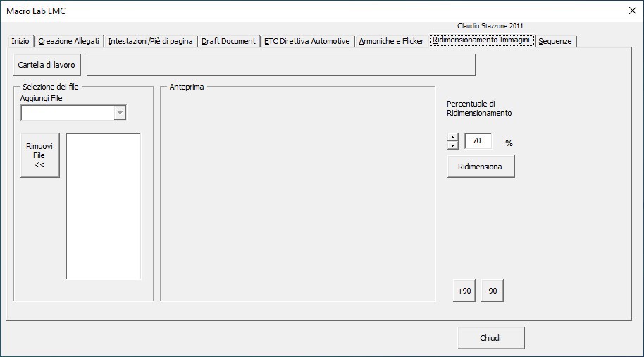Rotate image with +90 button
The height and width of the screenshot is (357, 644).
464,291
